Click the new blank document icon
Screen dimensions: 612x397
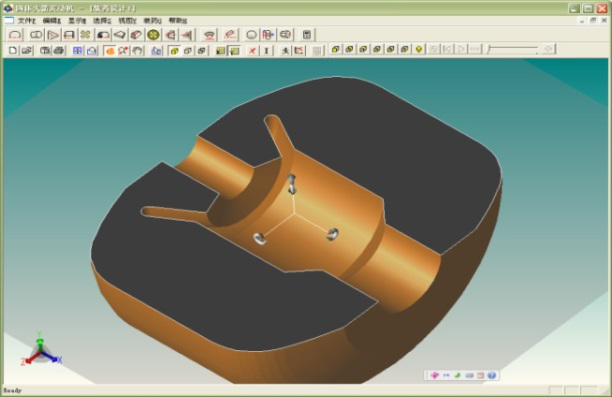coord(12,50)
